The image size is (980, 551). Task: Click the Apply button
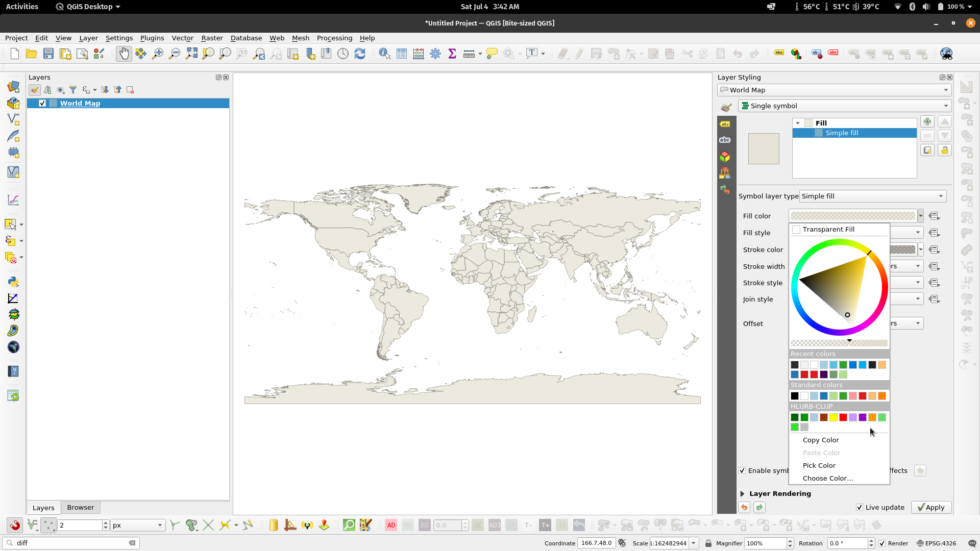pos(931,507)
